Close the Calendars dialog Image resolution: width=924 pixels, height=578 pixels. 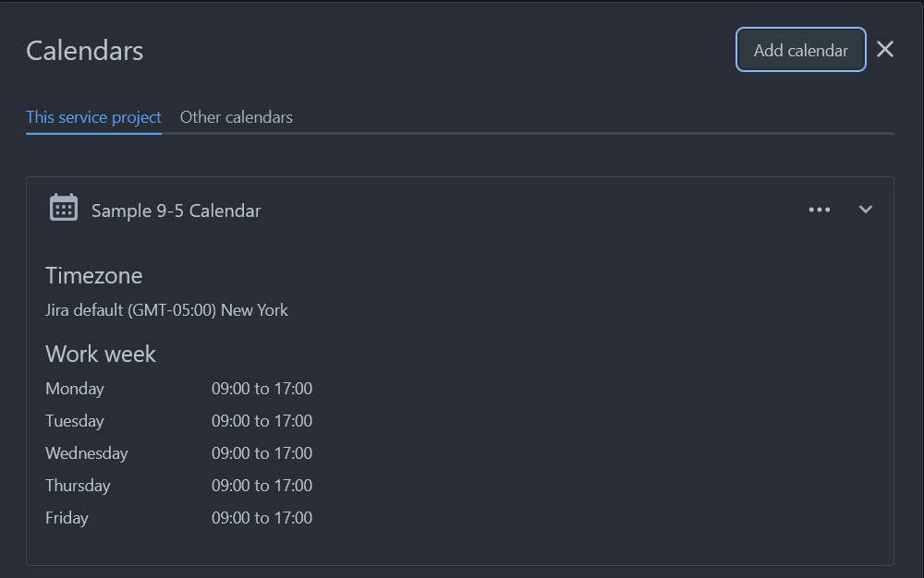point(885,50)
